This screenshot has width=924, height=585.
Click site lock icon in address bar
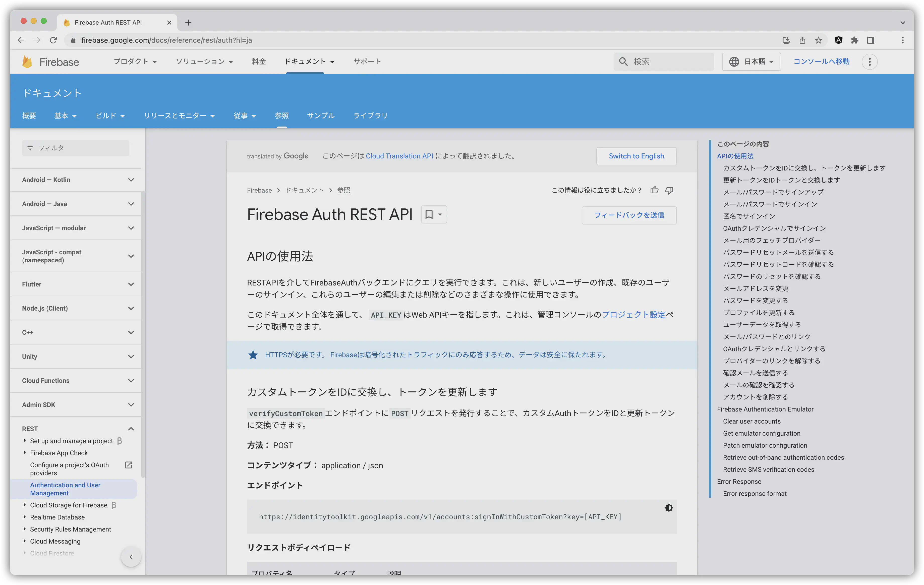click(x=73, y=40)
